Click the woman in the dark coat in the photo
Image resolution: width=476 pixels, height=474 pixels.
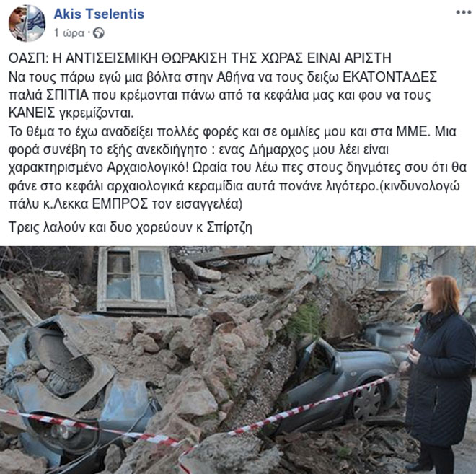[x=437, y=372]
